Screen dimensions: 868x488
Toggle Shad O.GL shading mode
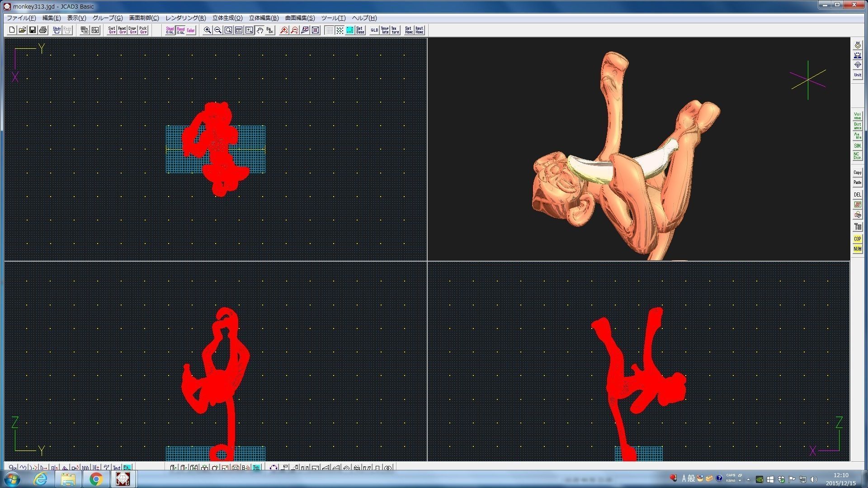point(170,30)
